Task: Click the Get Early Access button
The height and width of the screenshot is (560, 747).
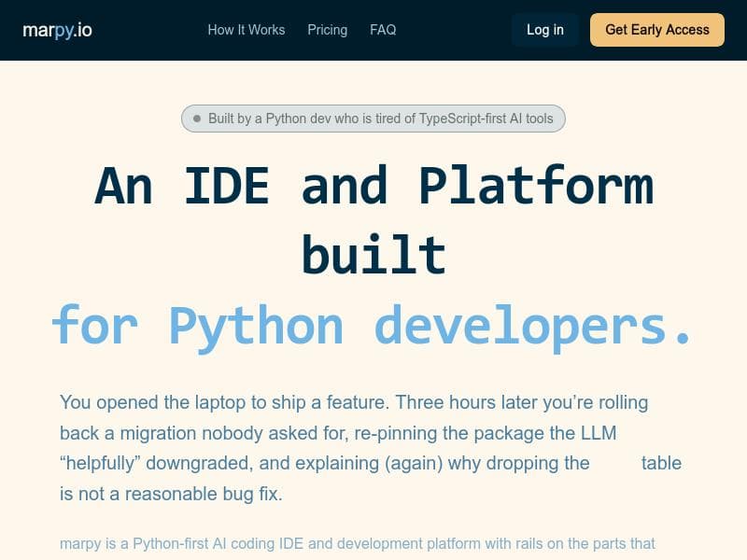Action: tap(657, 30)
